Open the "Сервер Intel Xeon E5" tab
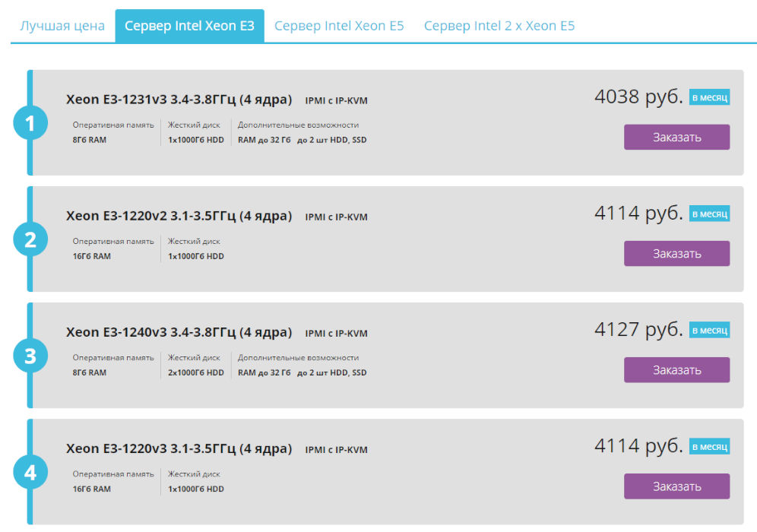The height and width of the screenshot is (532, 757). pyautogui.click(x=339, y=26)
